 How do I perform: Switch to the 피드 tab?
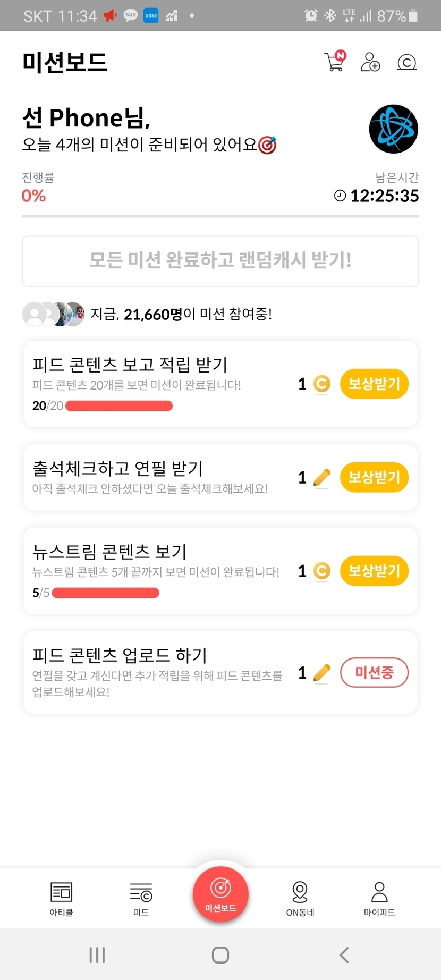pyautogui.click(x=141, y=899)
